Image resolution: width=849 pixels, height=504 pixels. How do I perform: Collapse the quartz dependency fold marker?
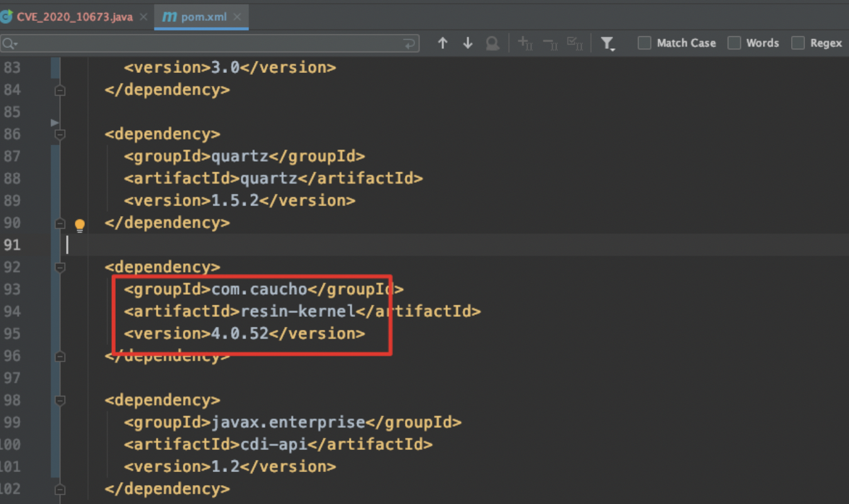coord(60,134)
